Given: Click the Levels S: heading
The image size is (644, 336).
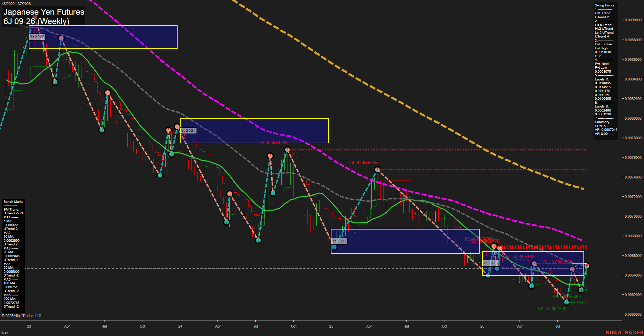Looking at the screenshot, I should click(x=602, y=106).
